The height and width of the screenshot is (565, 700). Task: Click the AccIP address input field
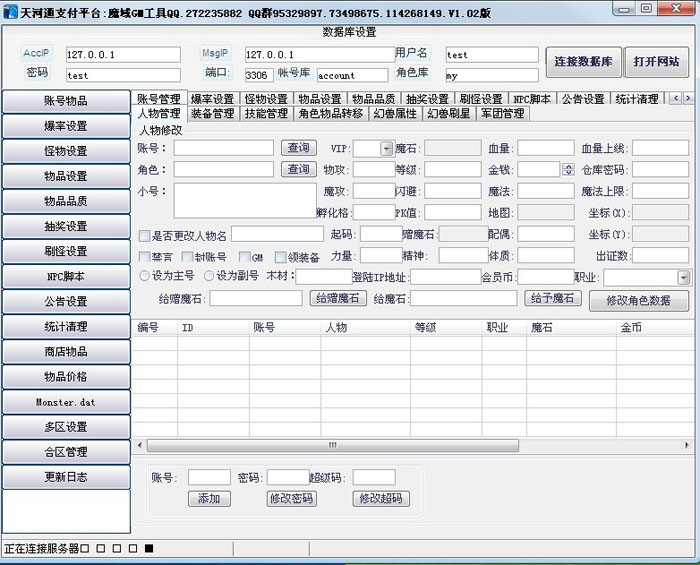123,54
